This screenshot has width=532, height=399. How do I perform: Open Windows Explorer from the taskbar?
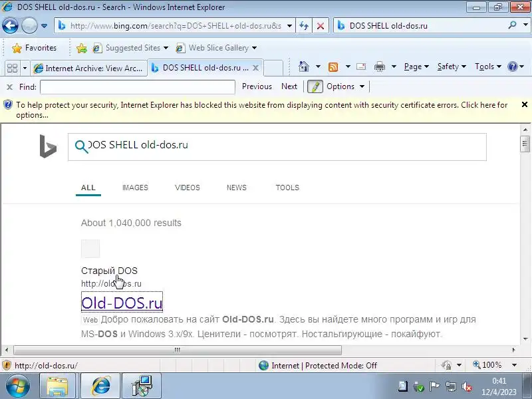pyautogui.click(x=57, y=386)
